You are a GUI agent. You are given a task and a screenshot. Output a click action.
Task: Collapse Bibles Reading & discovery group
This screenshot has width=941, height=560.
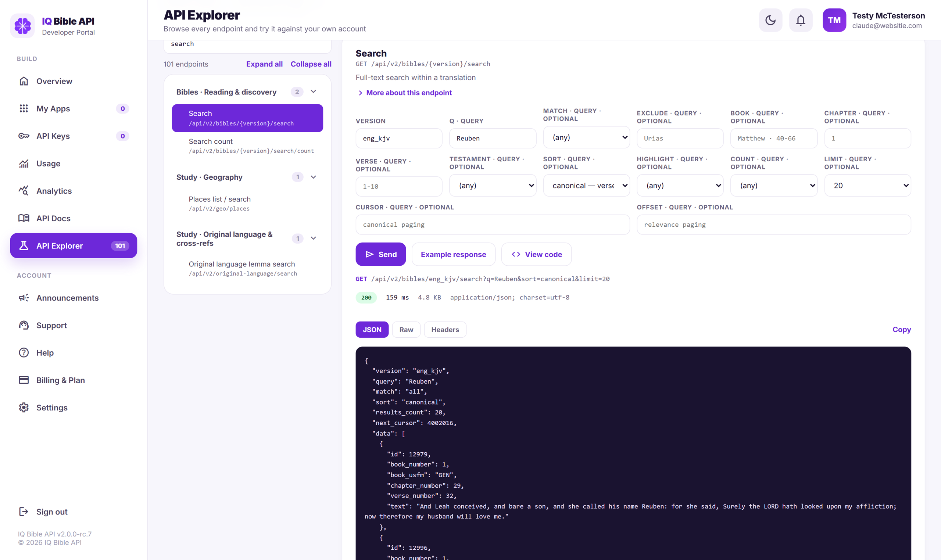313,92
